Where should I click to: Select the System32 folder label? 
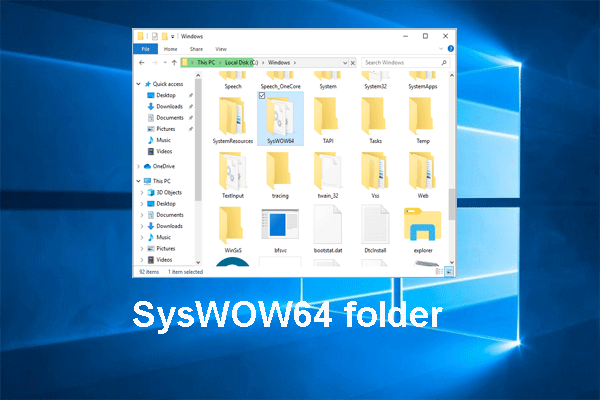click(x=375, y=87)
